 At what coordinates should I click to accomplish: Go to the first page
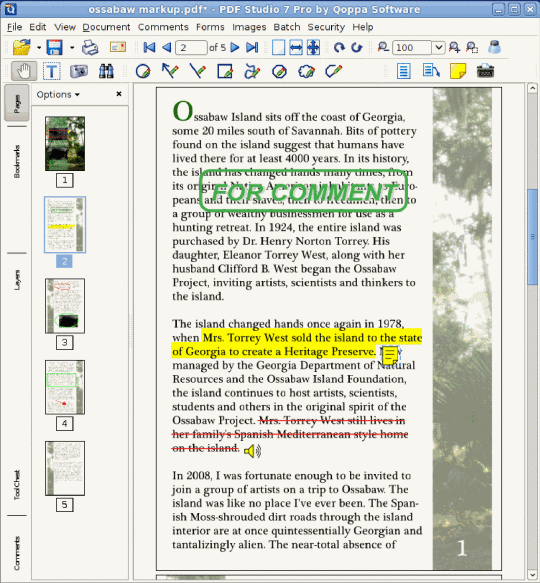pos(150,47)
